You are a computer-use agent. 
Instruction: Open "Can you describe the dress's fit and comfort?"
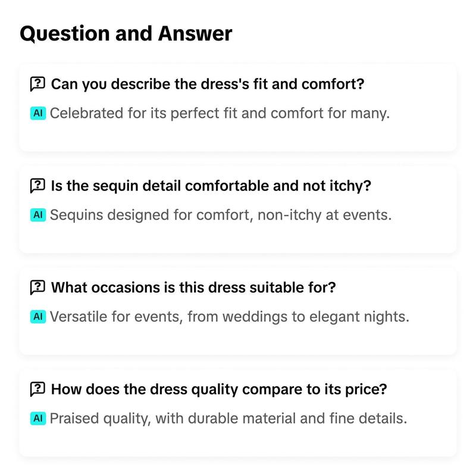207,84
